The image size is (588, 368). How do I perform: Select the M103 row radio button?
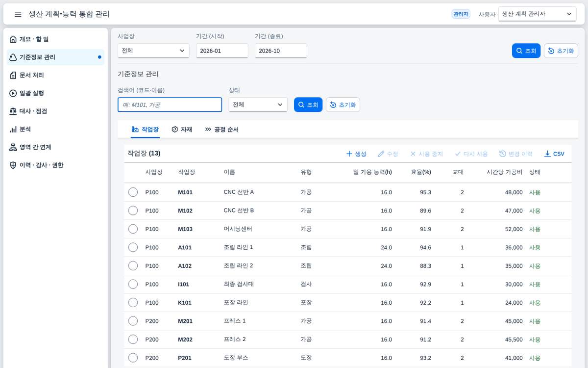click(133, 229)
